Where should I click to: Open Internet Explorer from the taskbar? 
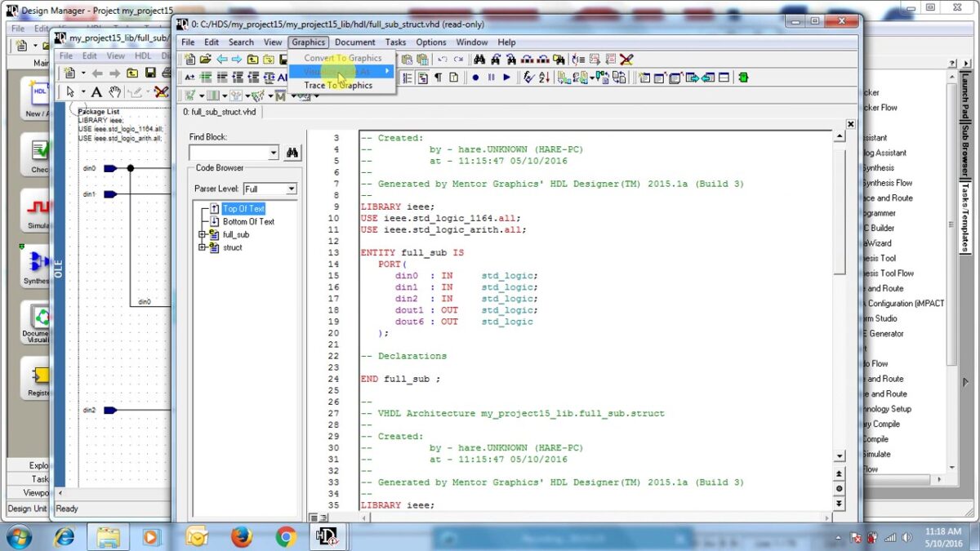[x=64, y=536]
